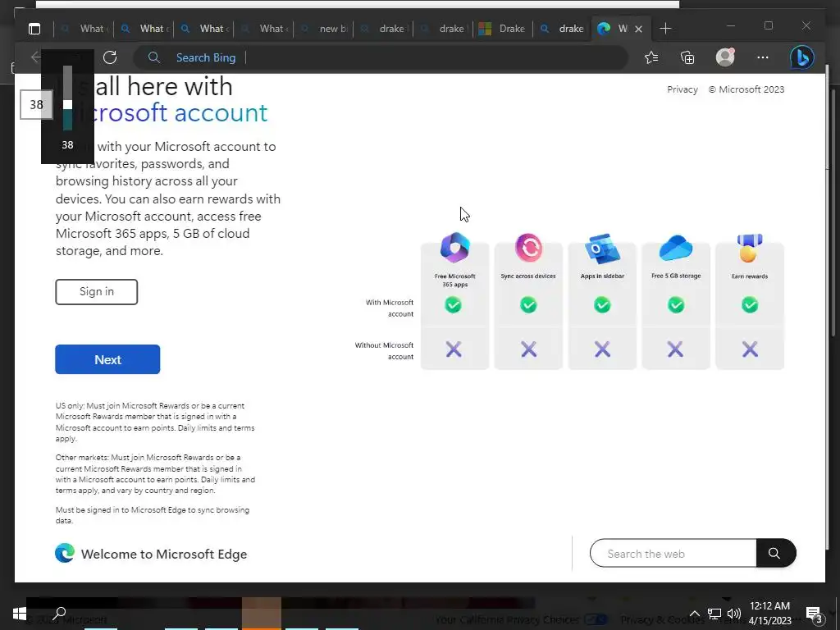Click the green check under Free Microsoft 365 apps
This screenshot has width=840, height=630.
coord(453,305)
